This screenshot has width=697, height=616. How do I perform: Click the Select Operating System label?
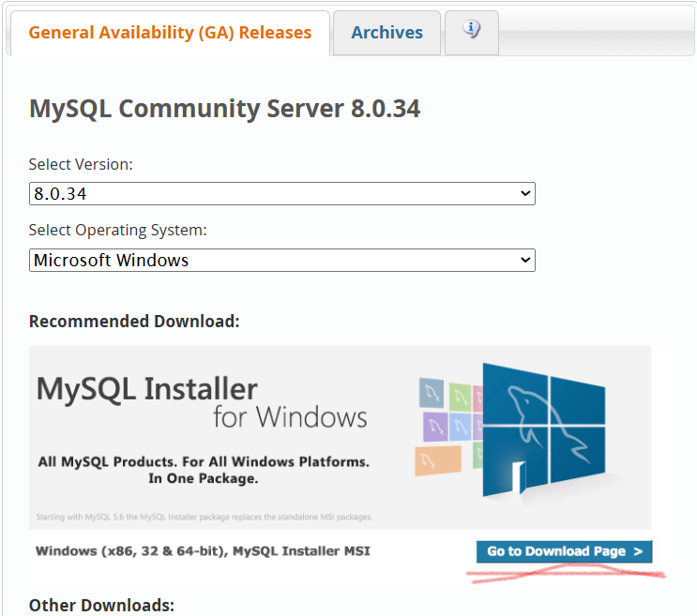pyautogui.click(x=118, y=230)
